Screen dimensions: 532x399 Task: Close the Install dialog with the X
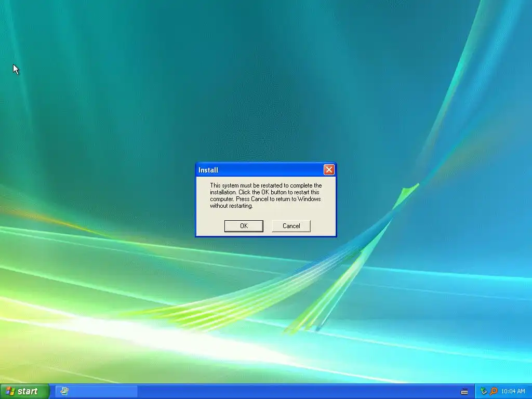point(329,170)
